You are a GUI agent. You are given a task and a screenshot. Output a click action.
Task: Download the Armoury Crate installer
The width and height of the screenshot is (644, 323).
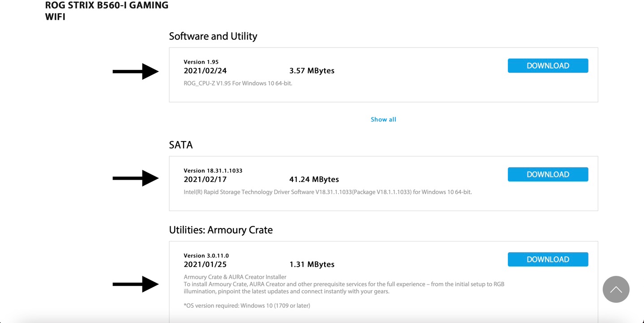tap(548, 259)
